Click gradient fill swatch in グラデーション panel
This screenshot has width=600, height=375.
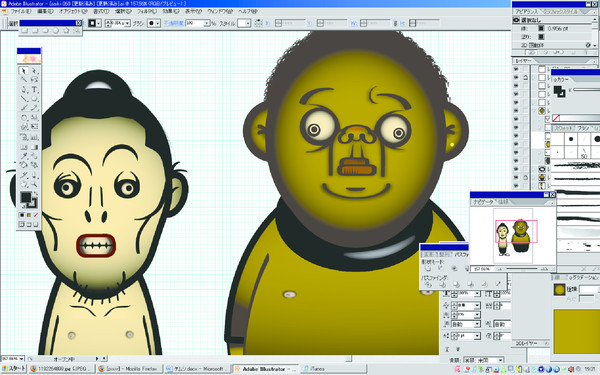559,290
